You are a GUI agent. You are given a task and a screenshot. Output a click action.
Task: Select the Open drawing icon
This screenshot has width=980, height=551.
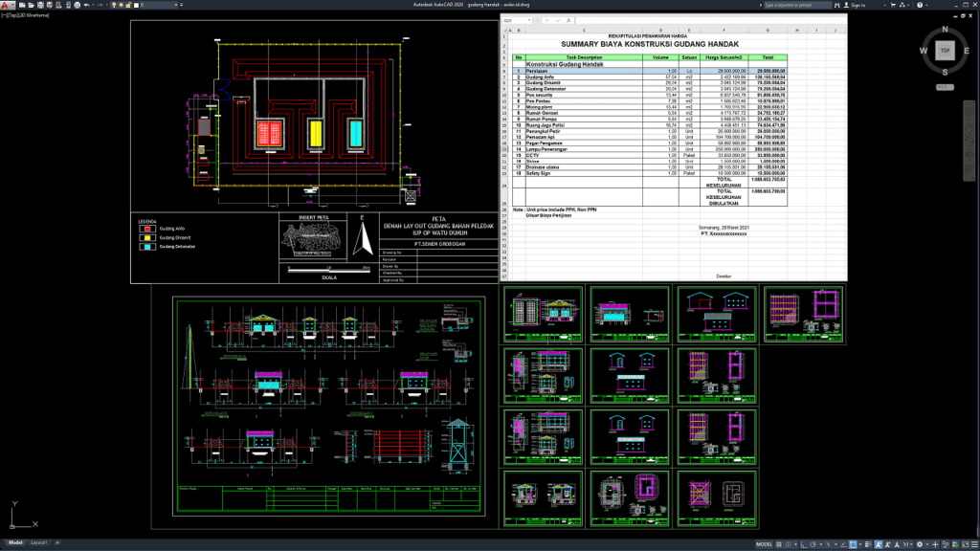[30, 4]
